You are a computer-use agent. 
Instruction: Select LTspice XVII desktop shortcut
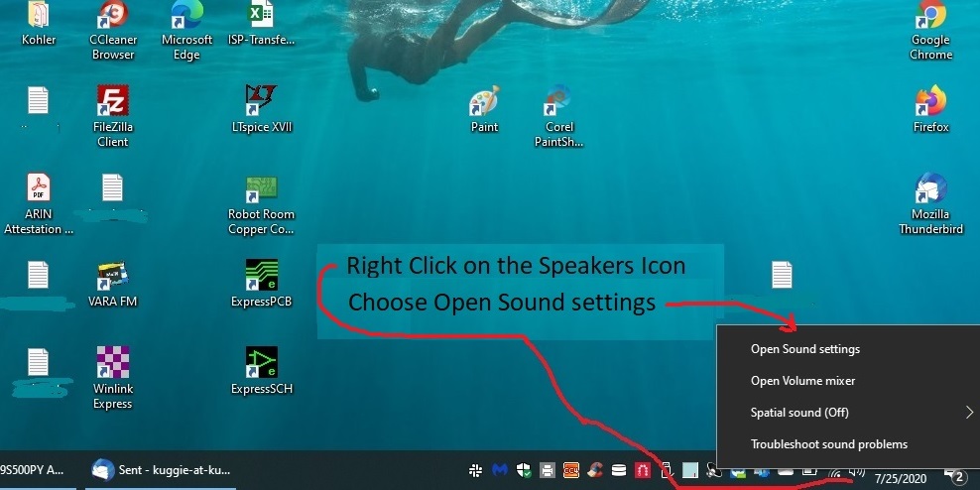[x=261, y=110]
